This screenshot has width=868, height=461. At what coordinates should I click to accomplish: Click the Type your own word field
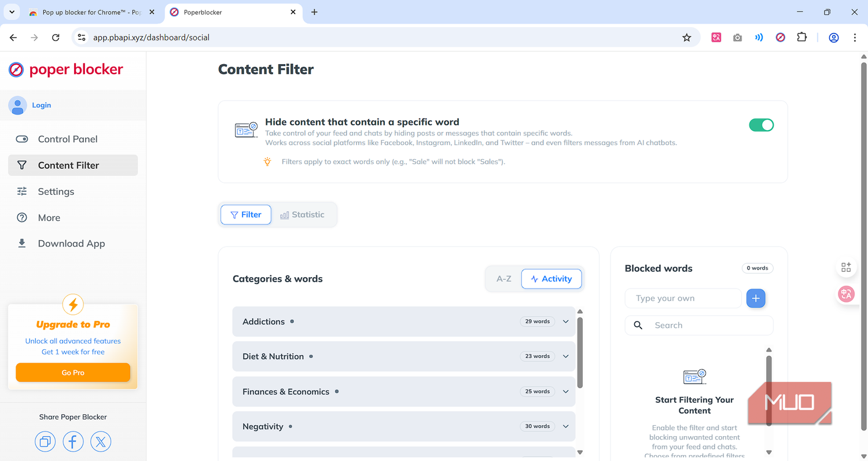683,298
